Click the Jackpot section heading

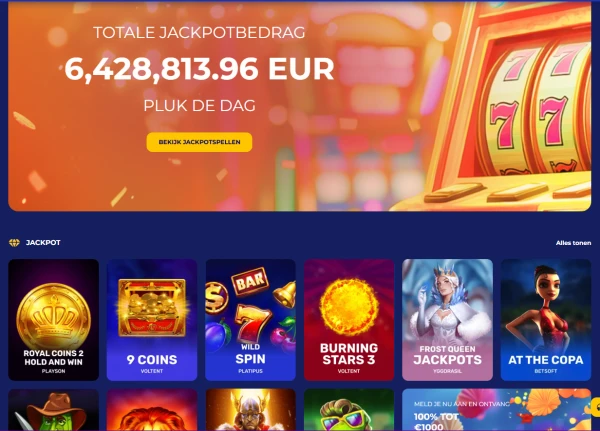(x=43, y=243)
